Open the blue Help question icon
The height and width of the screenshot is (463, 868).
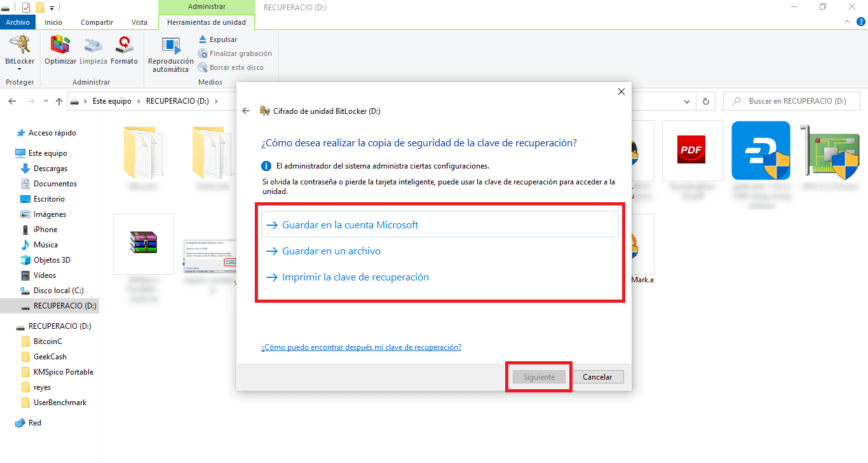(861, 21)
